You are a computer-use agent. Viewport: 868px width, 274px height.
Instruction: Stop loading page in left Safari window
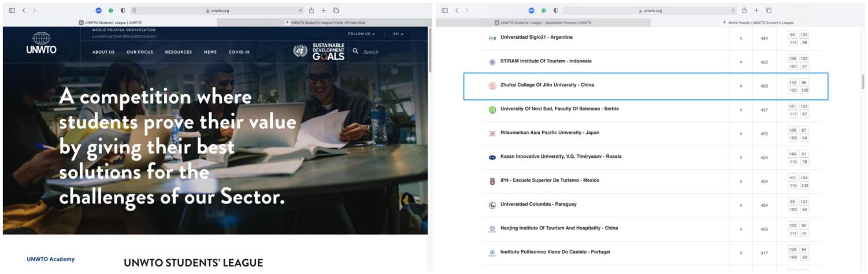coord(301,10)
